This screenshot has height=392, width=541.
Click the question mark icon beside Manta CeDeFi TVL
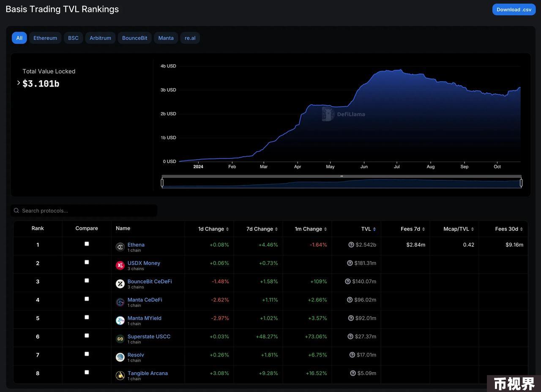[350, 300]
